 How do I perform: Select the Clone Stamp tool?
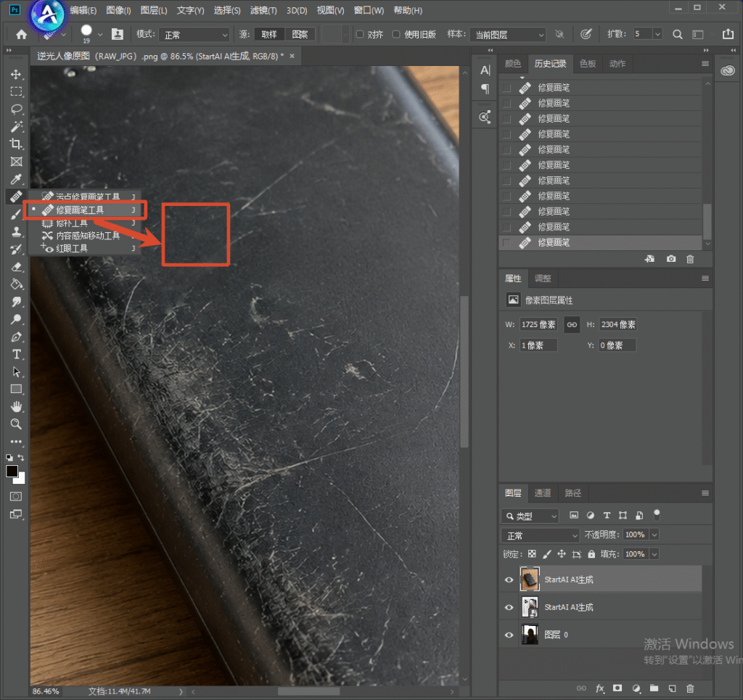tap(16, 231)
